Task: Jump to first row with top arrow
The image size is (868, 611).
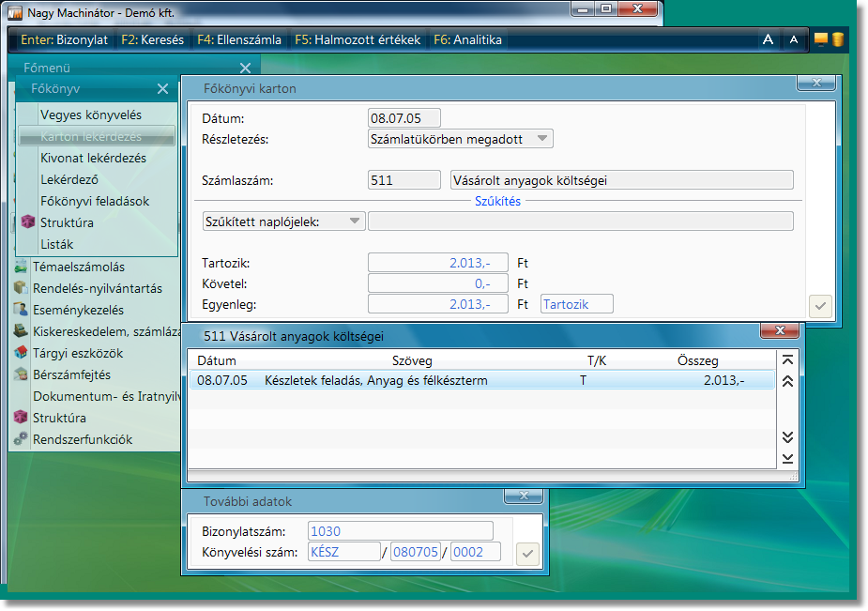Action: (787, 360)
